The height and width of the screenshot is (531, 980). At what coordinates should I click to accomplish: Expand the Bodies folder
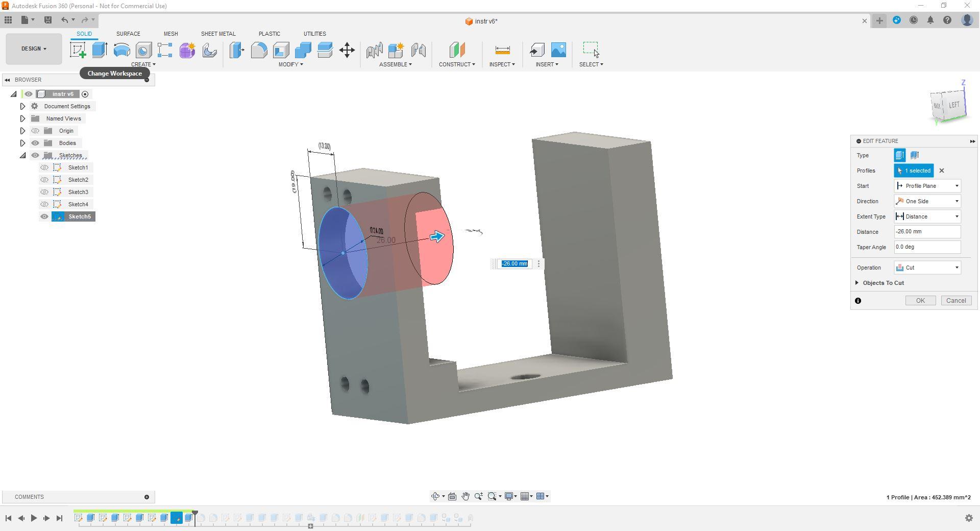[x=22, y=143]
